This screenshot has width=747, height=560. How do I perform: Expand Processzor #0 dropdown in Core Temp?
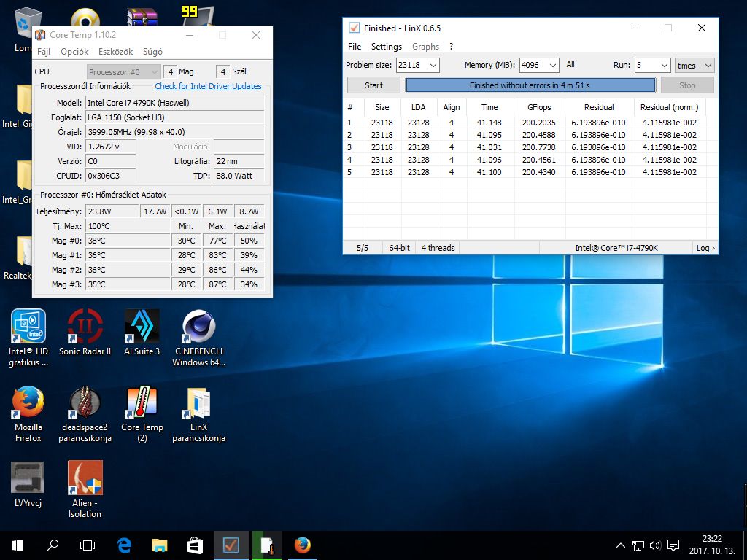click(123, 72)
